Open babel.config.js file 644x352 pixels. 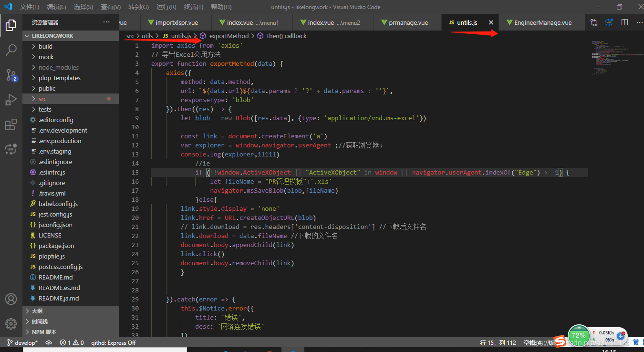click(x=71, y=204)
